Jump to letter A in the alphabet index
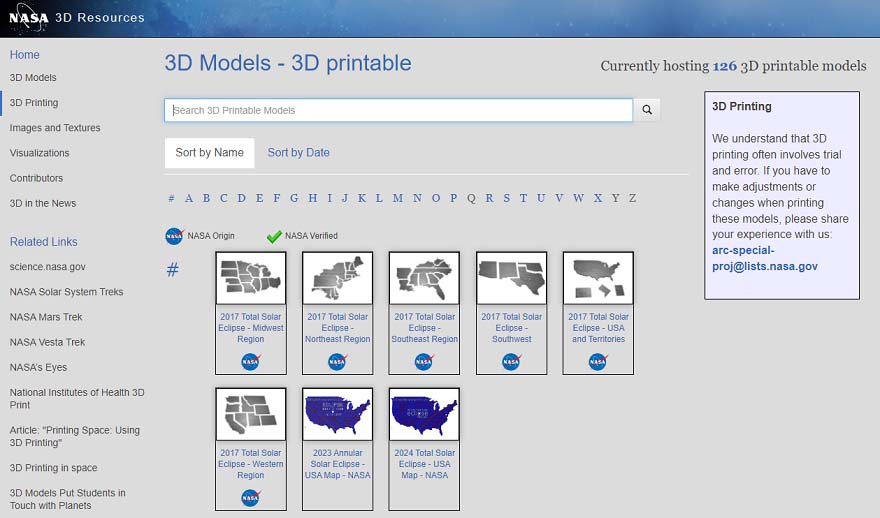This screenshot has width=880, height=518. click(x=189, y=198)
